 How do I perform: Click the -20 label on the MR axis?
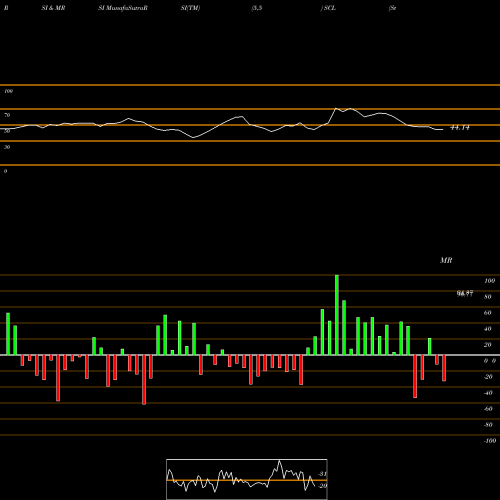(488, 377)
